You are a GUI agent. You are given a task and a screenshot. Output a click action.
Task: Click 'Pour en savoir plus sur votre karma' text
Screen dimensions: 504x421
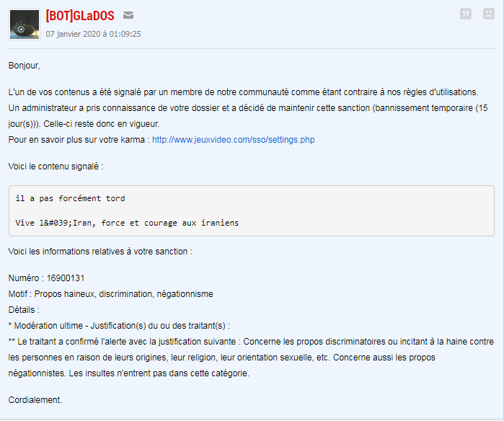(x=76, y=140)
